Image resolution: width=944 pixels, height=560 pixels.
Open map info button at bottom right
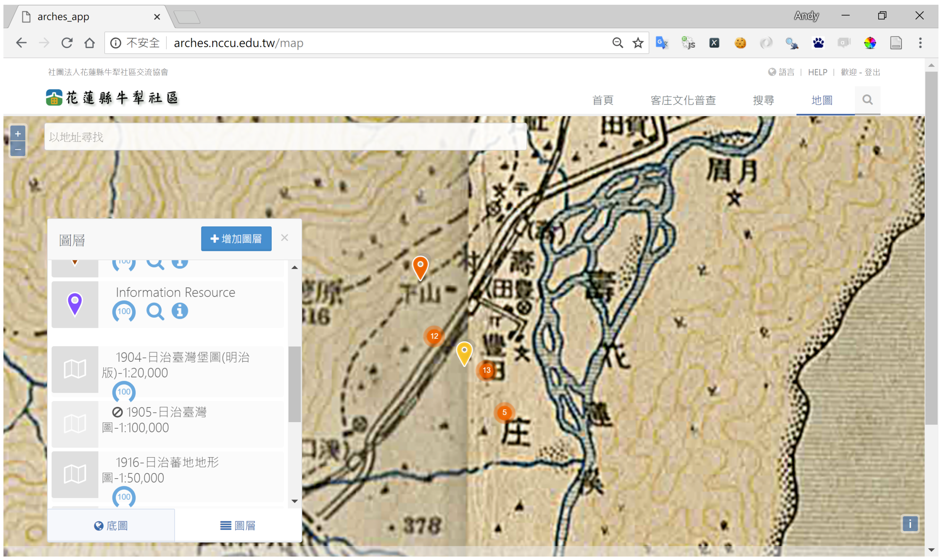click(x=910, y=523)
